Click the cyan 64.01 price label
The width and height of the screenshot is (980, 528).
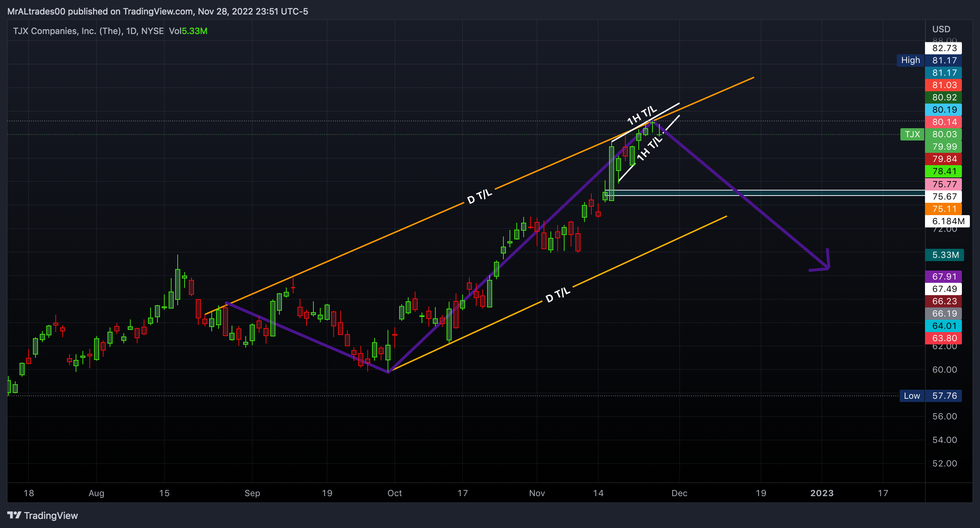944,326
